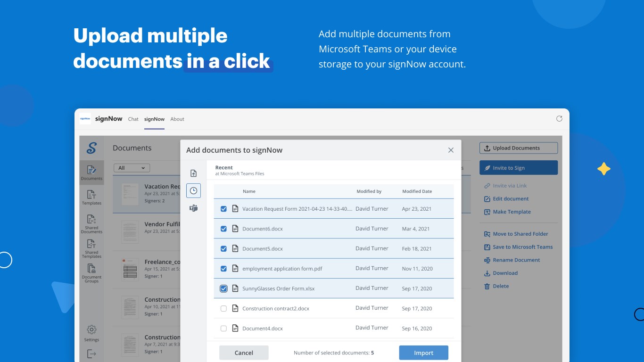Click the Nov 11, 2020 date cell
This screenshot has height=362, width=644.
click(417, 269)
